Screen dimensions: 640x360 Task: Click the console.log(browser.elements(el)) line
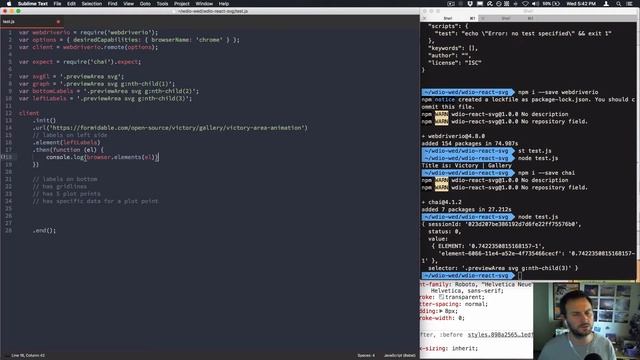tap(102, 157)
